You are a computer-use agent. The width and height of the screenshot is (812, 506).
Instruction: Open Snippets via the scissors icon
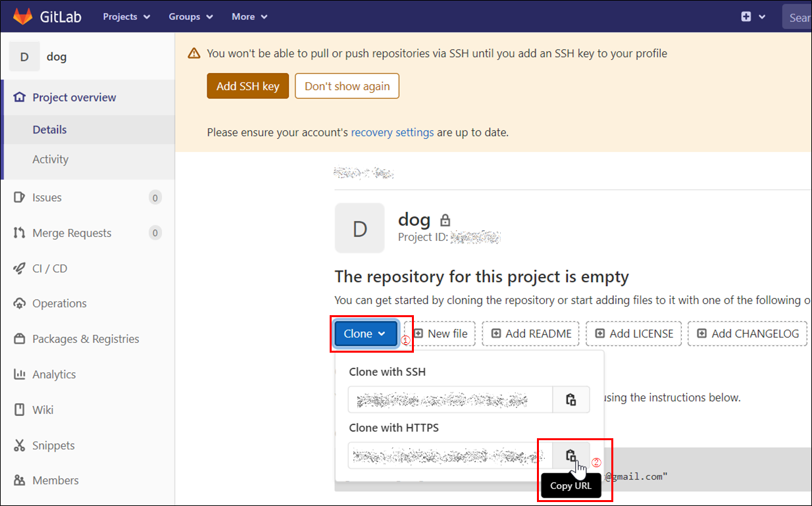[x=20, y=445]
